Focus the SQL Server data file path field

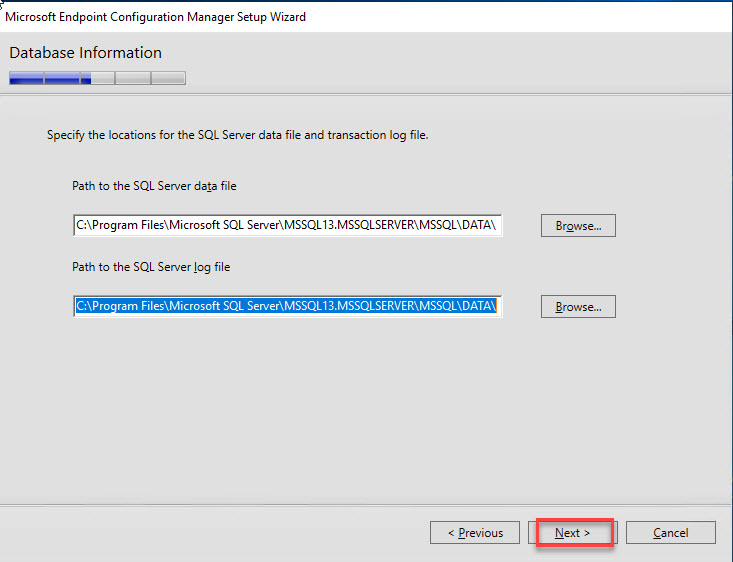[x=287, y=226]
